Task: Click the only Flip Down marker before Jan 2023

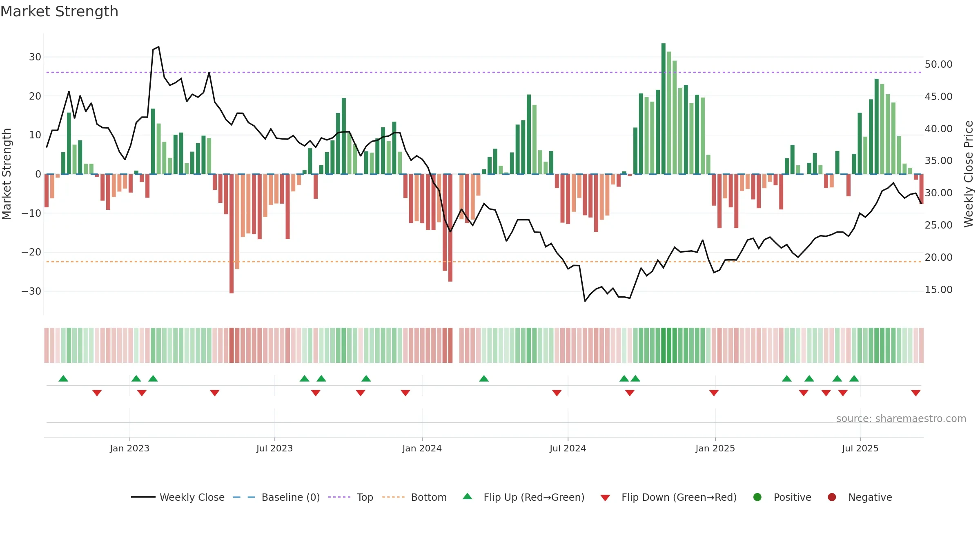Action: tap(97, 393)
